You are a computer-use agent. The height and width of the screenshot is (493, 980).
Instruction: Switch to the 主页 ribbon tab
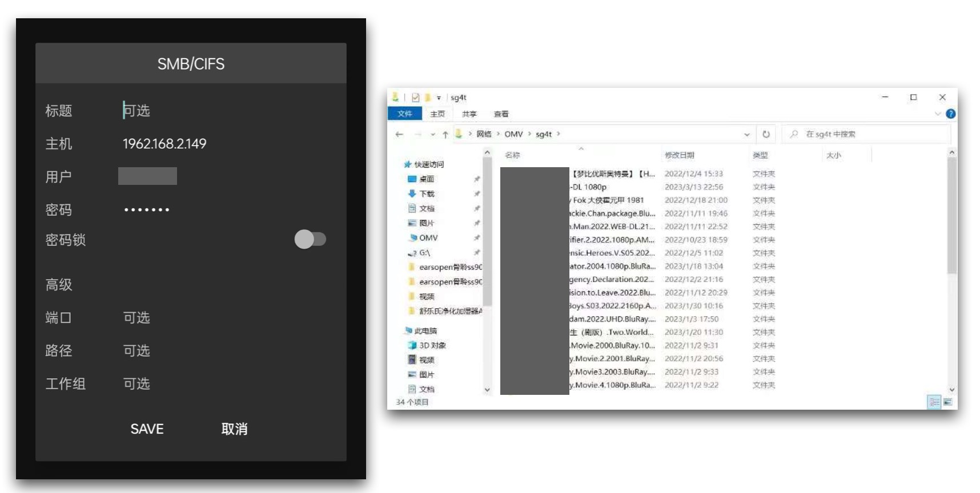coord(437,114)
